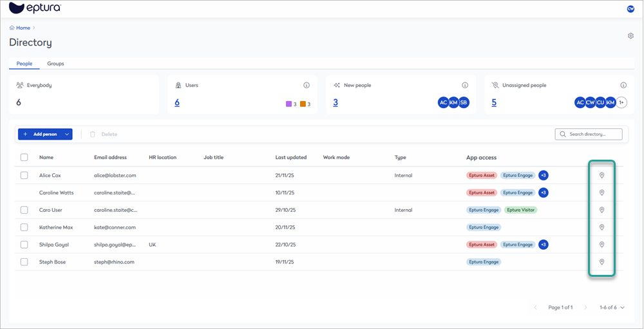The height and width of the screenshot is (329, 644).
Task: Open the rows per page 1-6 of 6 dropdown
Action: tap(612, 308)
